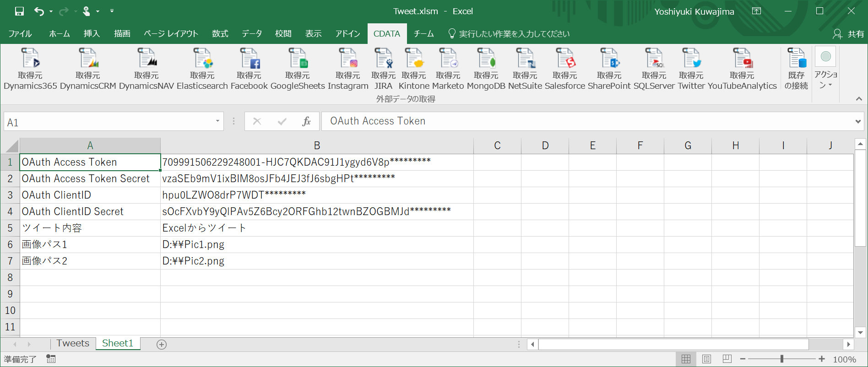868x367 pixels.
Task: Open the 数式 ribbon tab
Action: point(220,34)
